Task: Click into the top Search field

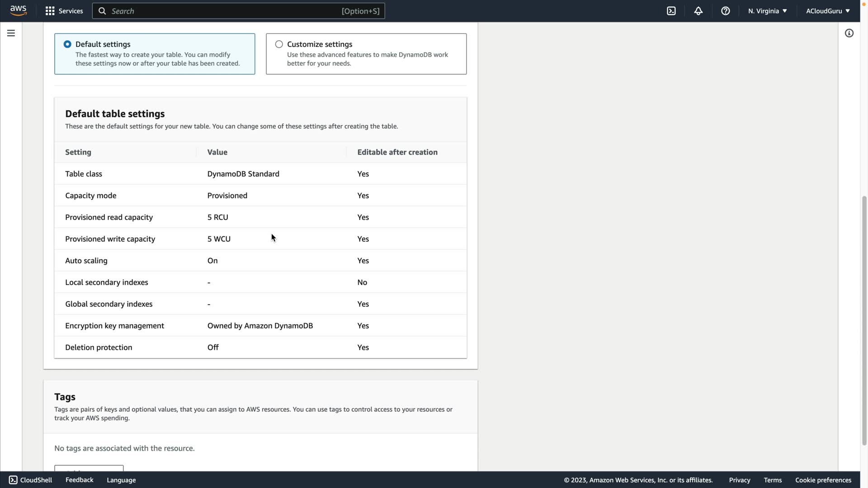Action: 226,11
